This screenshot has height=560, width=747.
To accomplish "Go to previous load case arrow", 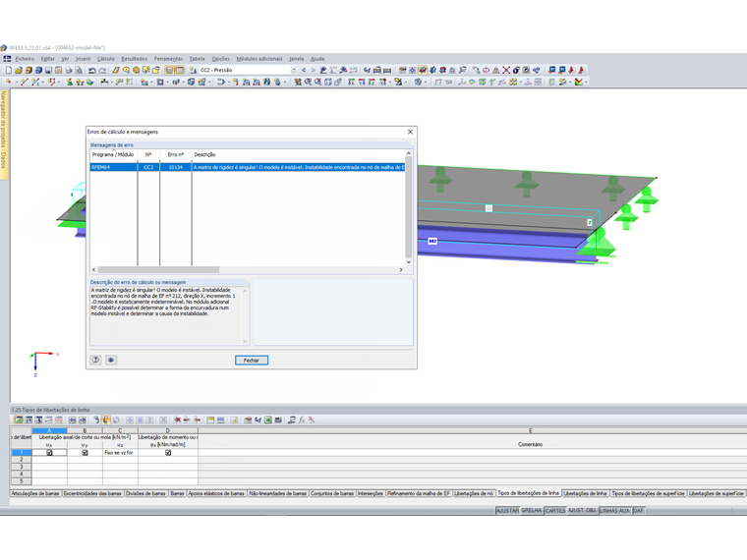I will point(304,70).
